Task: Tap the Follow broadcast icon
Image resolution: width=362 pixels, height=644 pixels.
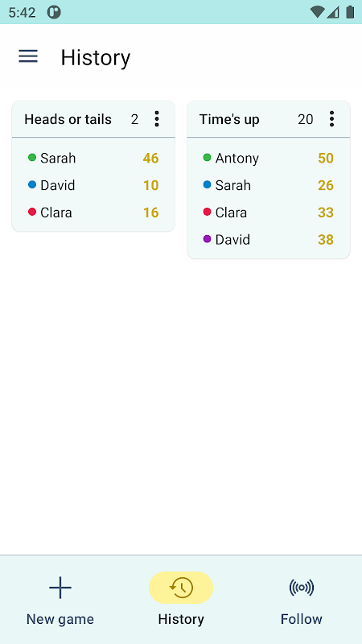Action: pos(302,588)
